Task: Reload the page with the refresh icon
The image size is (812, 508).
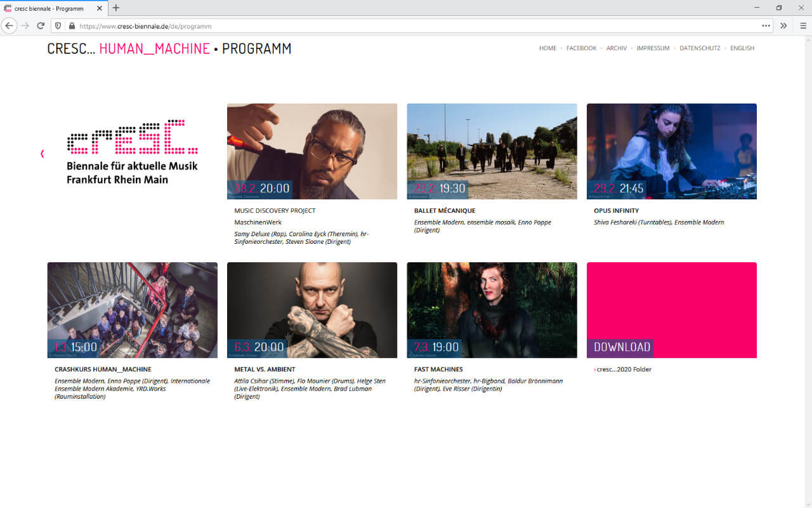Action: (41, 26)
